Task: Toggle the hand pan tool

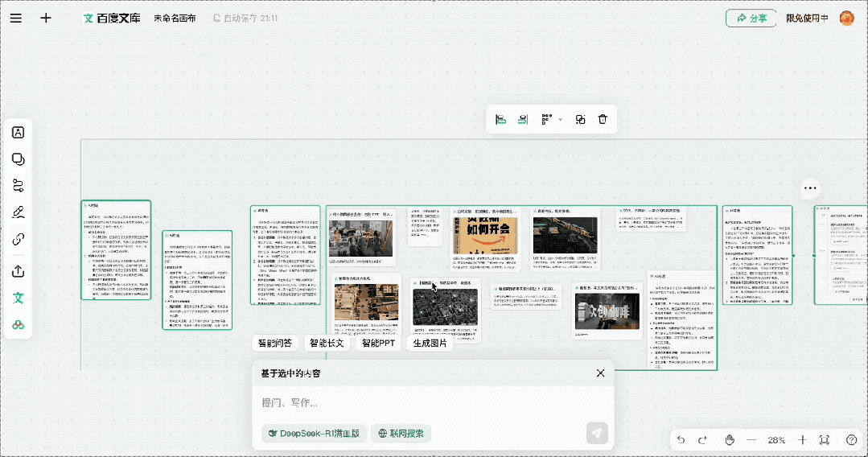Action: click(730, 440)
